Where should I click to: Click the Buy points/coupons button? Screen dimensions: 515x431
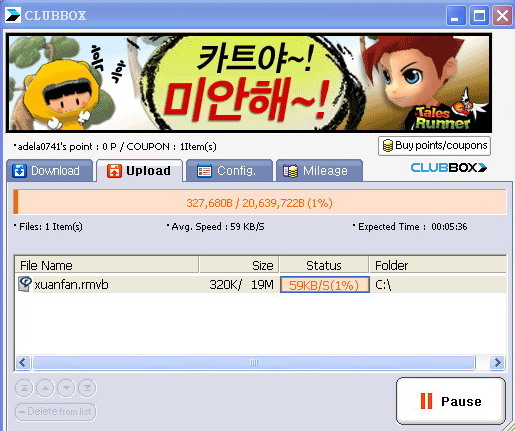point(434,146)
